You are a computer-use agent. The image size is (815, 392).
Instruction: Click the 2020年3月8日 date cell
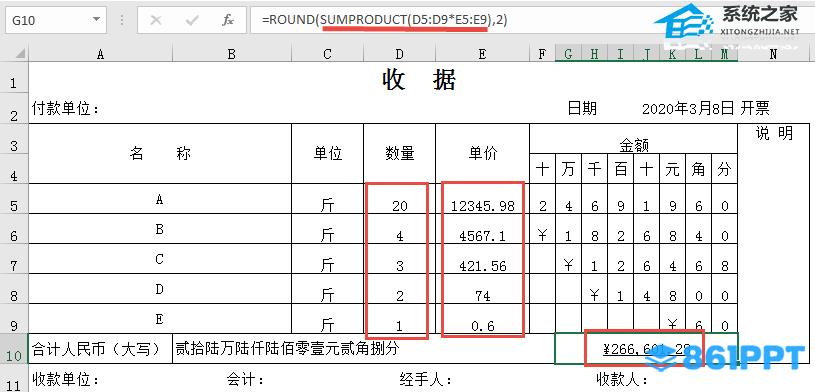coord(688,109)
